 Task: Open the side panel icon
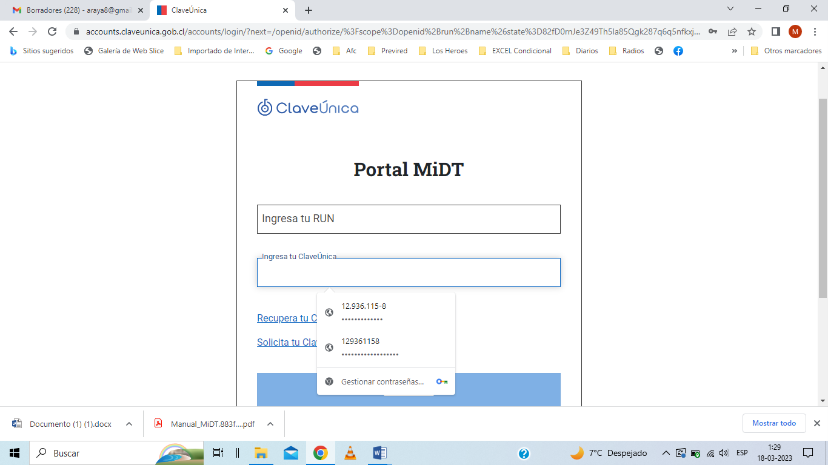coord(775,32)
